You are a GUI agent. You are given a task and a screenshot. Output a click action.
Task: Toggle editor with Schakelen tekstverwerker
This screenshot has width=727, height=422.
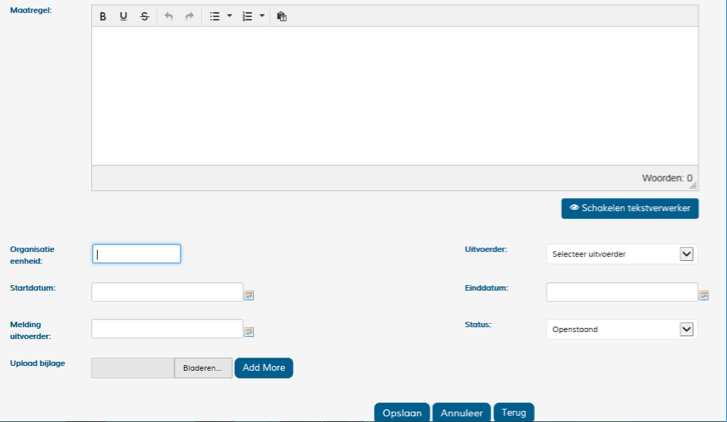[629, 208]
